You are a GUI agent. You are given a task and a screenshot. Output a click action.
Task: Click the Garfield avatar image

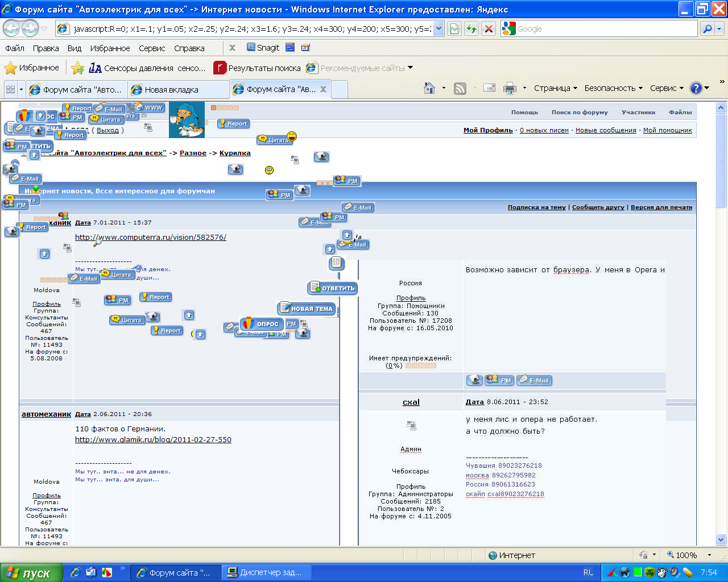click(x=187, y=120)
